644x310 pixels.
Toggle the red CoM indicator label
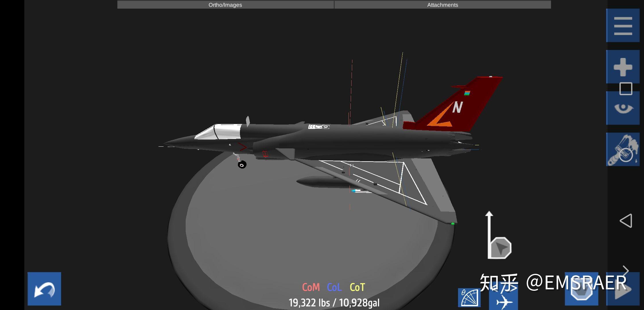pos(311,287)
